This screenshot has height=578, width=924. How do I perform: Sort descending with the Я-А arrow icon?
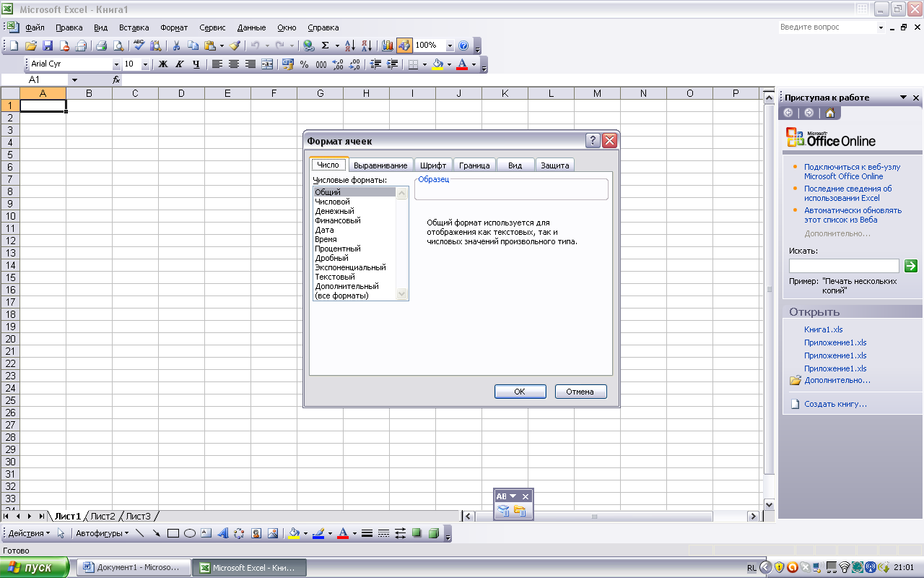pos(366,46)
